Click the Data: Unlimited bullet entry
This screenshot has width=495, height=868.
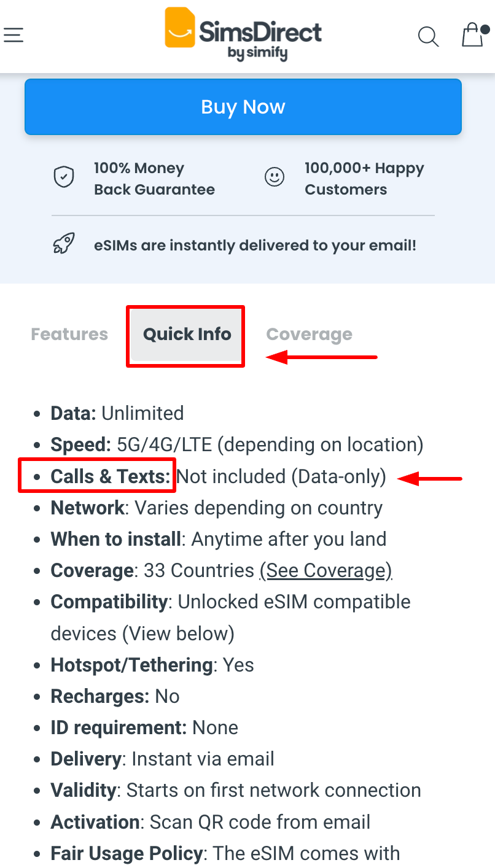pos(117,413)
